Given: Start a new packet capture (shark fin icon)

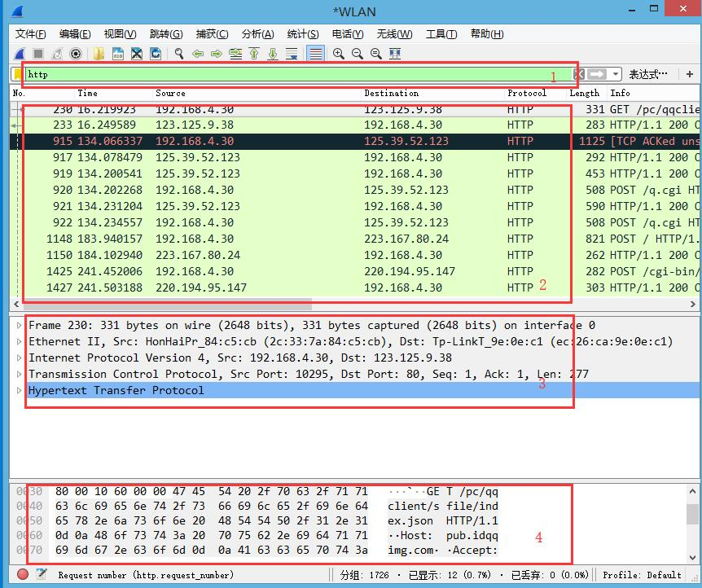Looking at the screenshot, I should (x=20, y=55).
